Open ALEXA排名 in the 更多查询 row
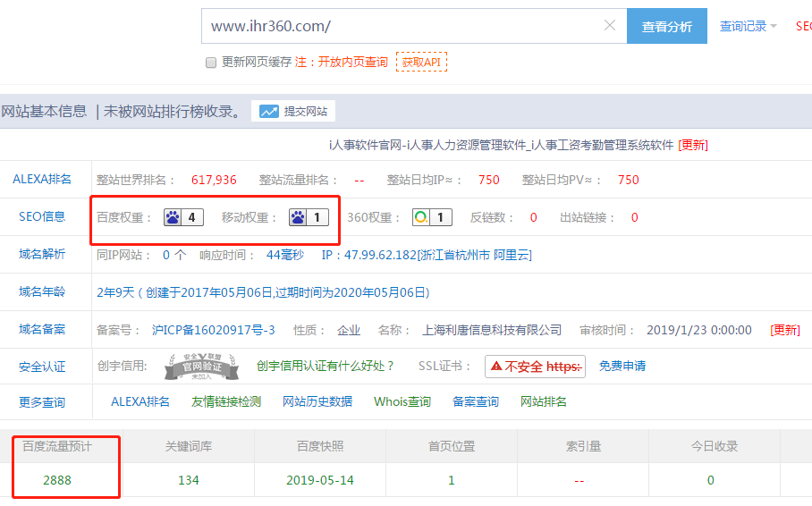Image resolution: width=812 pixels, height=506 pixels. tap(140, 402)
